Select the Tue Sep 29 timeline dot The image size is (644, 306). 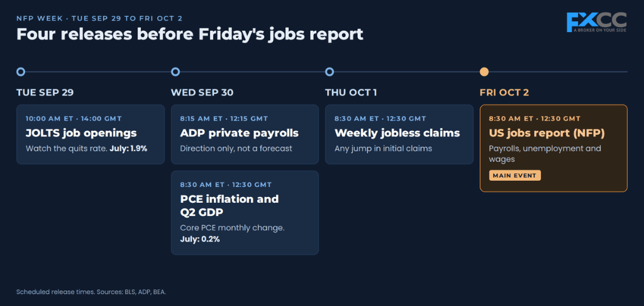(21, 72)
